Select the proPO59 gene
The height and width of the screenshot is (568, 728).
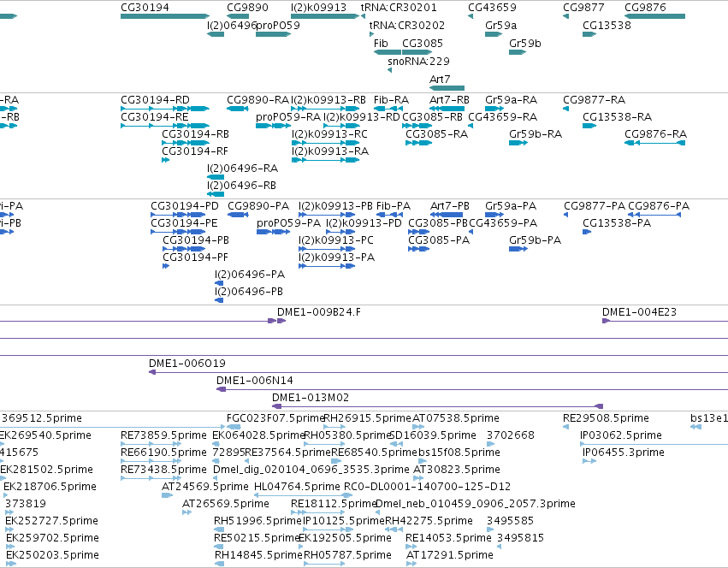coord(274,34)
